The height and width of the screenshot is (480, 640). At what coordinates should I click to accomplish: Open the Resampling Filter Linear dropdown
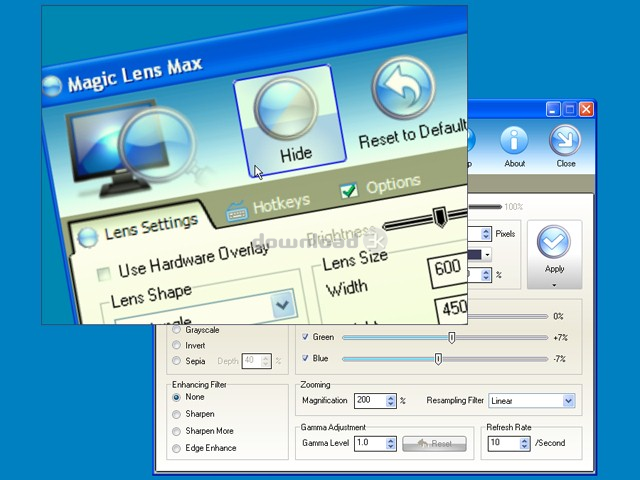569,401
